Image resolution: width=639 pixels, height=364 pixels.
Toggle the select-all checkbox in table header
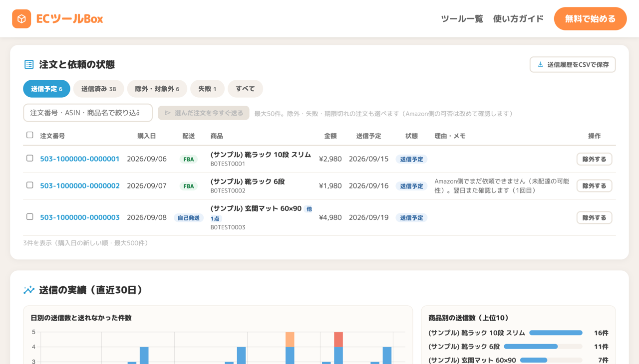[x=30, y=135]
